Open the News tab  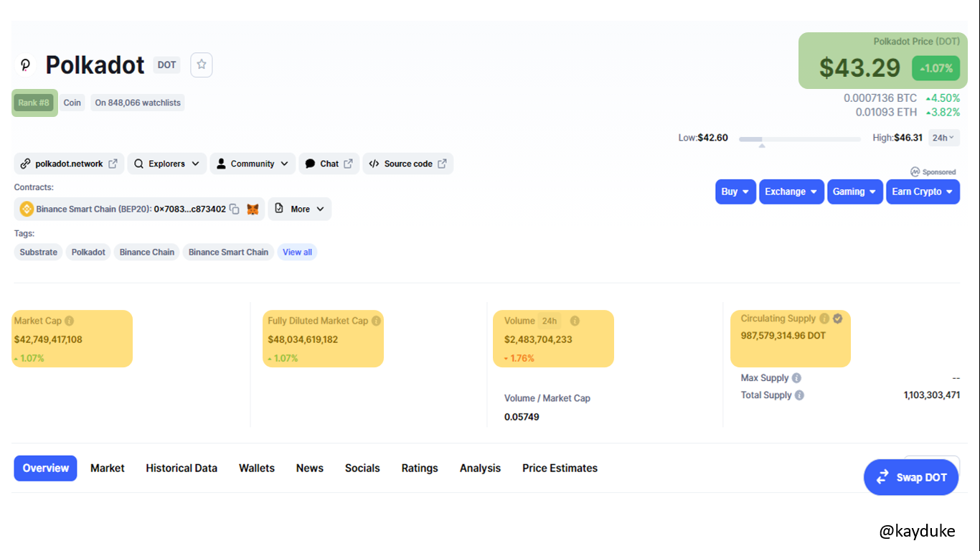pyautogui.click(x=310, y=468)
